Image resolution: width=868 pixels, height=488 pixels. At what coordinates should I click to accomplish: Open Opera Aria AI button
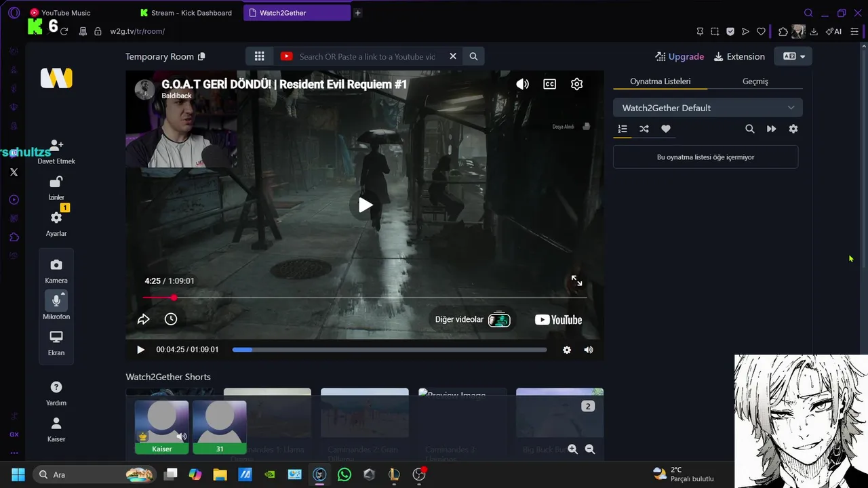click(x=833, y=31)
